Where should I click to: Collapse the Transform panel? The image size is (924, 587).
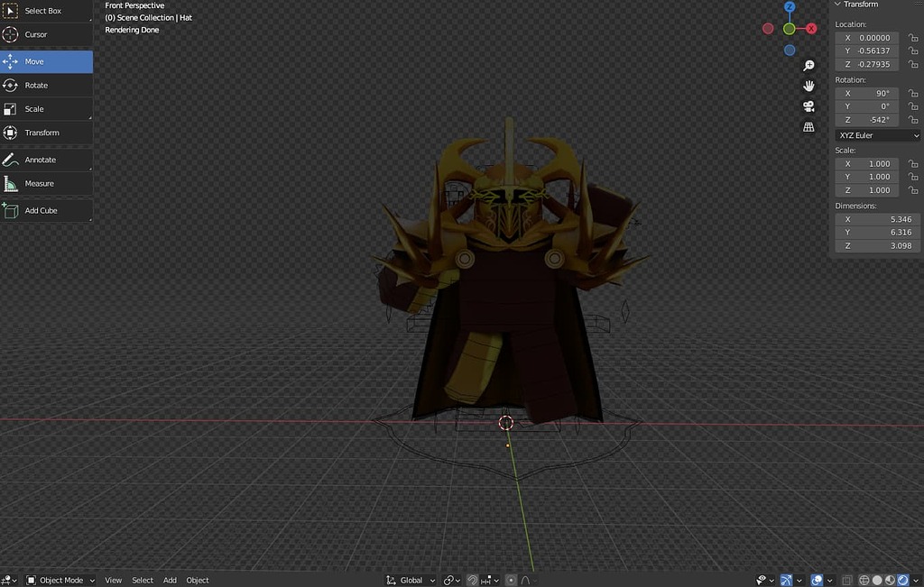click(x=840, y=4)
